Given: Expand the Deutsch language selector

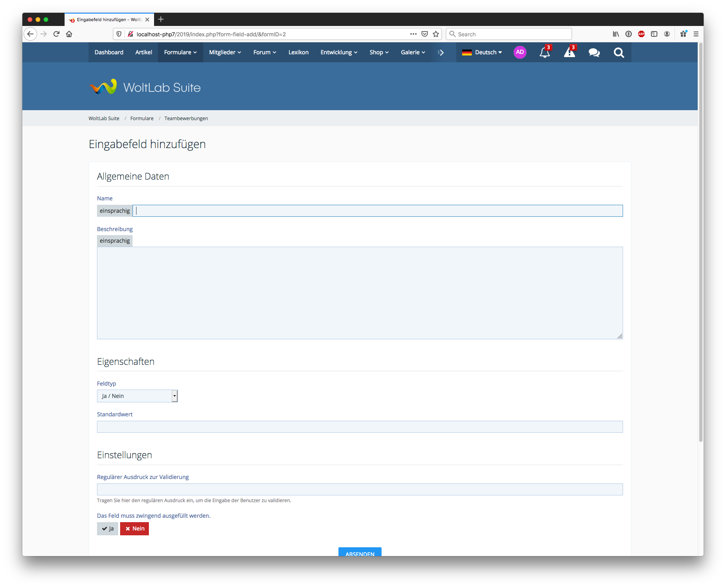Looking at the screenshot, I should pyautogui.click(x=482, y=52).
